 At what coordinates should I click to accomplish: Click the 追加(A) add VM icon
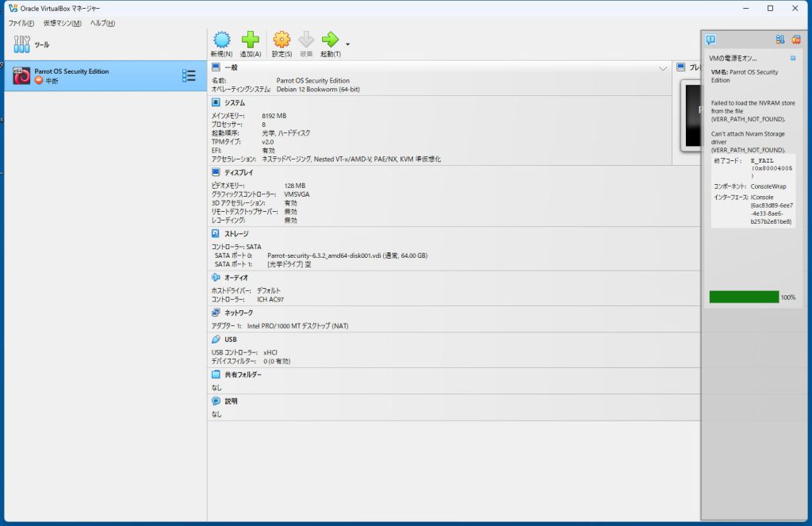(250, 40)
